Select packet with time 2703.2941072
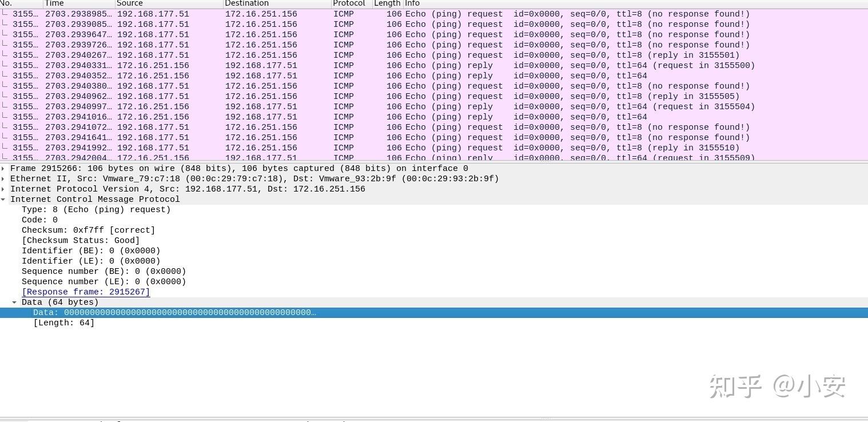The image size is (868, 422). (434, 128)
